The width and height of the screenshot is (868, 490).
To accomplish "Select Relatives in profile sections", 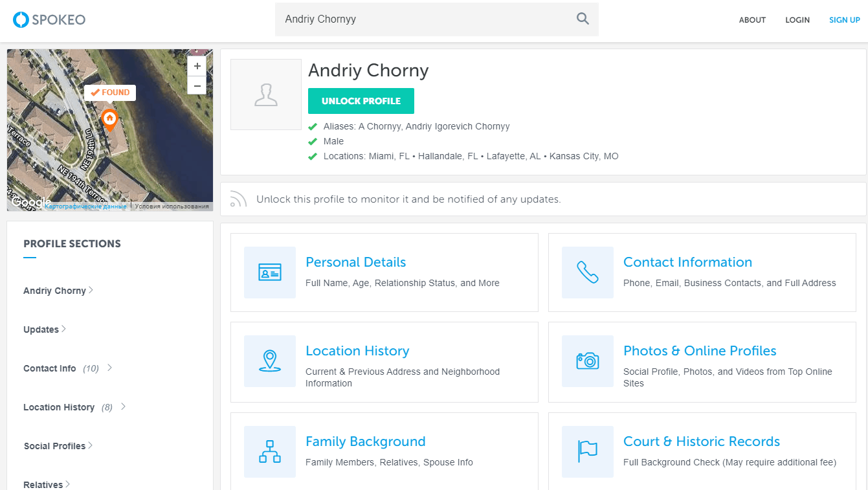I will (x=43, y=485).
